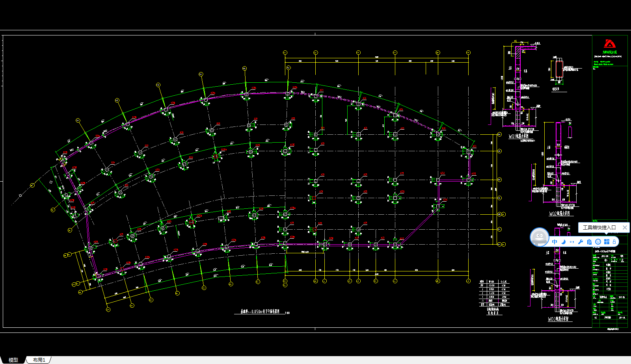Open the clipboard icon on input bar
Image resolution: width=631 pixels, height=364 pixels.
pos(589,242)
